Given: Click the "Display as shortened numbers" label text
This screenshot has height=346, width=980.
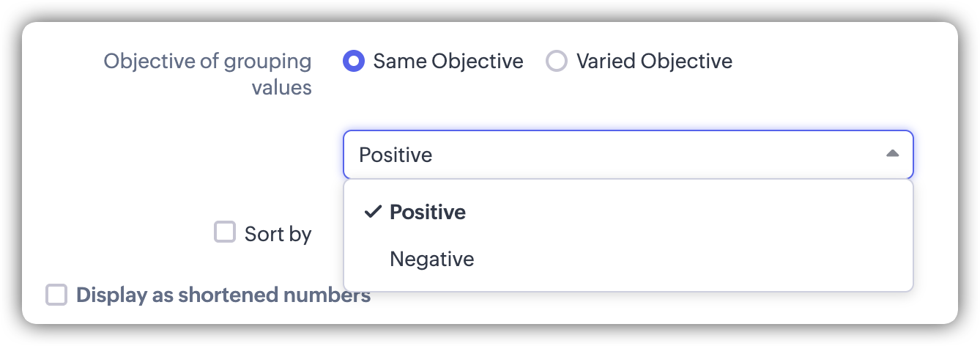Looking at the screenshot, I should pos(223,295).
